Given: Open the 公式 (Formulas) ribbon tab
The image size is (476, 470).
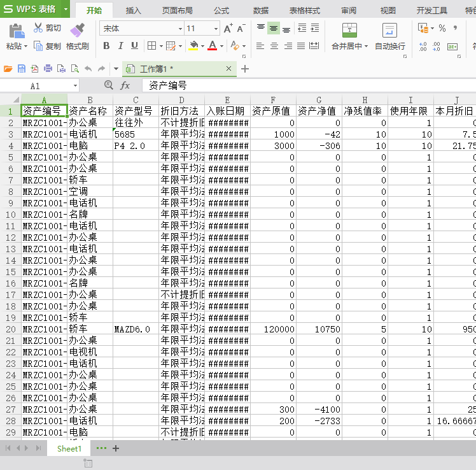Looking at the screenshot, I should 221,10.
